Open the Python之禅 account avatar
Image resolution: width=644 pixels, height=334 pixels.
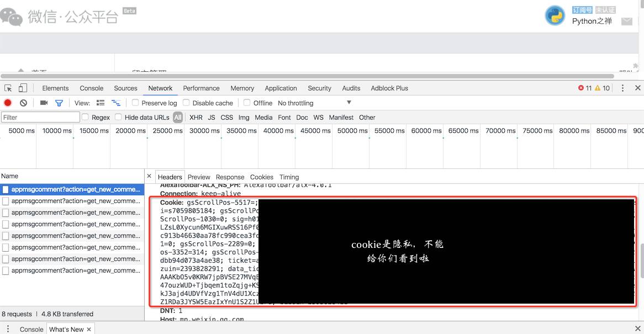click(x=555, y=16)
